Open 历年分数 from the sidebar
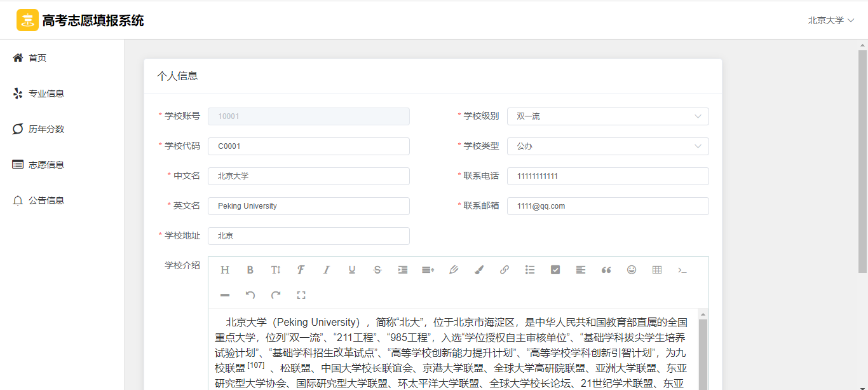 [46, 129]
